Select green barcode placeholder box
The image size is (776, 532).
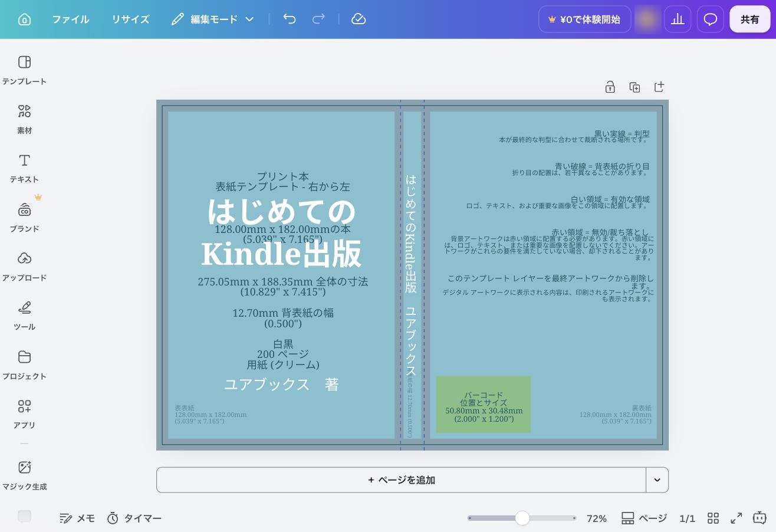pyautogui.click(x=484, y=405)
